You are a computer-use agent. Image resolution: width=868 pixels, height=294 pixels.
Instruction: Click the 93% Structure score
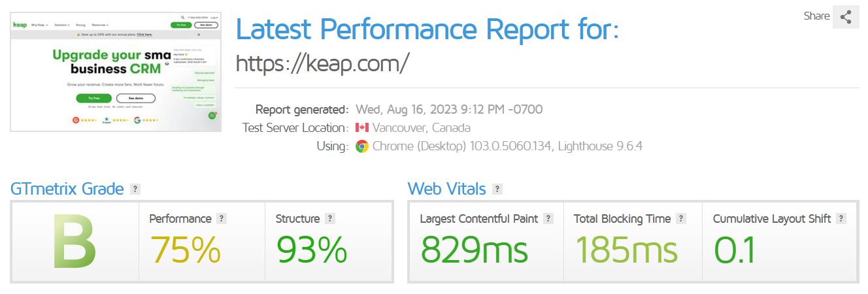click(311, 250)
